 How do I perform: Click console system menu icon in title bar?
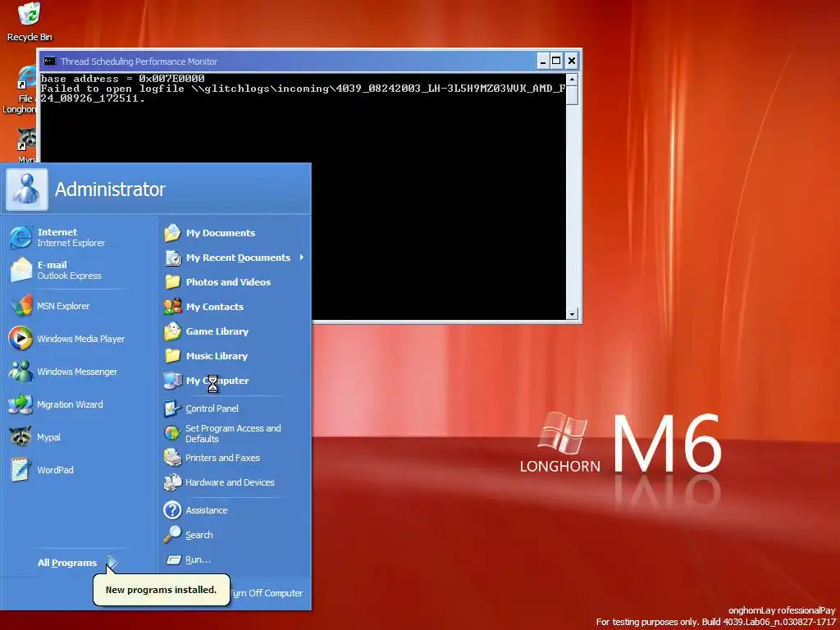[49, 61]
